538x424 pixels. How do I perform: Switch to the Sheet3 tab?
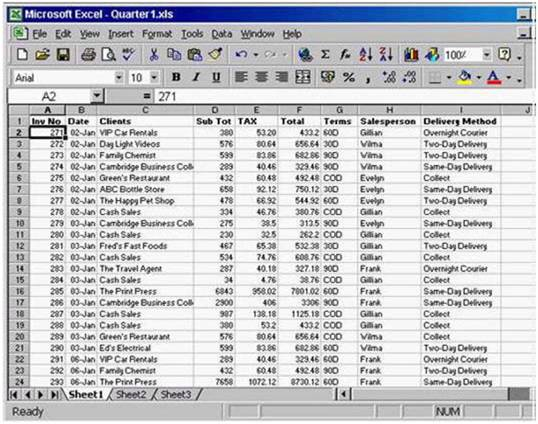coord(176,394)
